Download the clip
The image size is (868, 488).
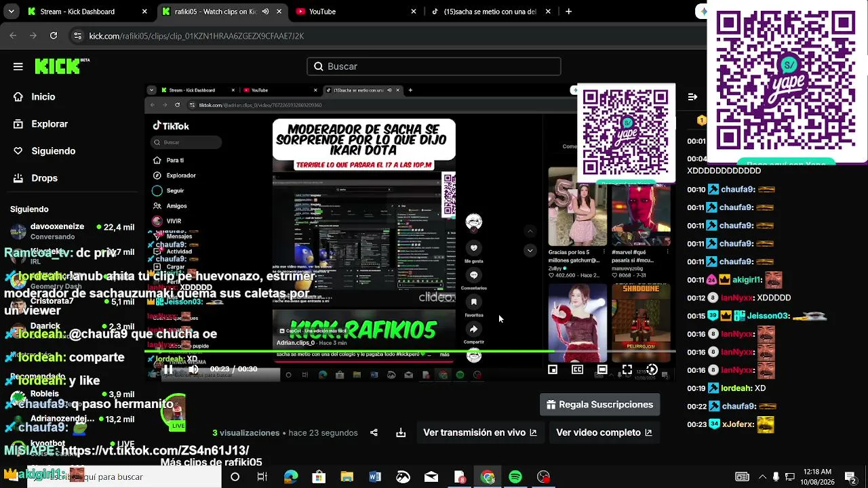(x=401, y=432)
